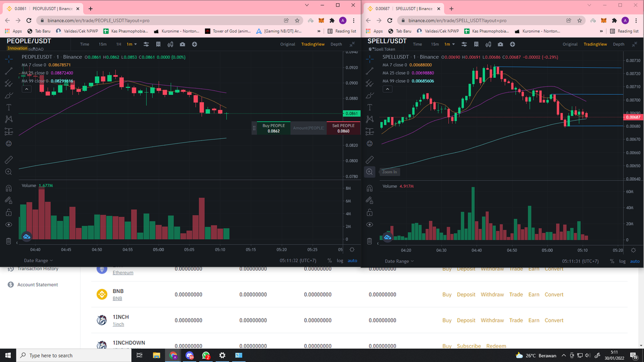
Task: Remove drawings with trash icon in PEOPLE chart
Action: coord(9,241)
